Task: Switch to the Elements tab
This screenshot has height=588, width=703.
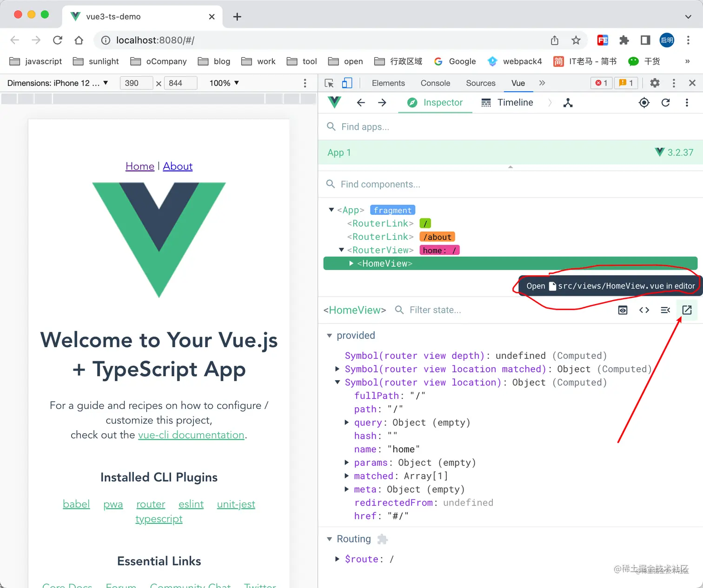Action: [388, 83]
